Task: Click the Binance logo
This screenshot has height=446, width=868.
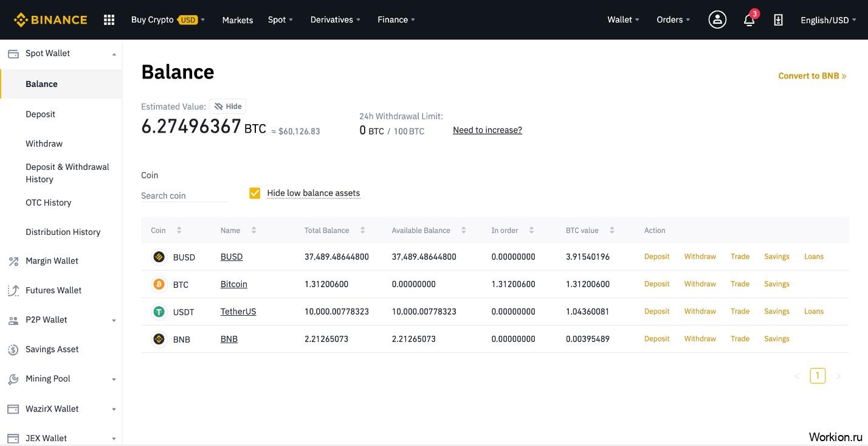Action: (50, 19)
